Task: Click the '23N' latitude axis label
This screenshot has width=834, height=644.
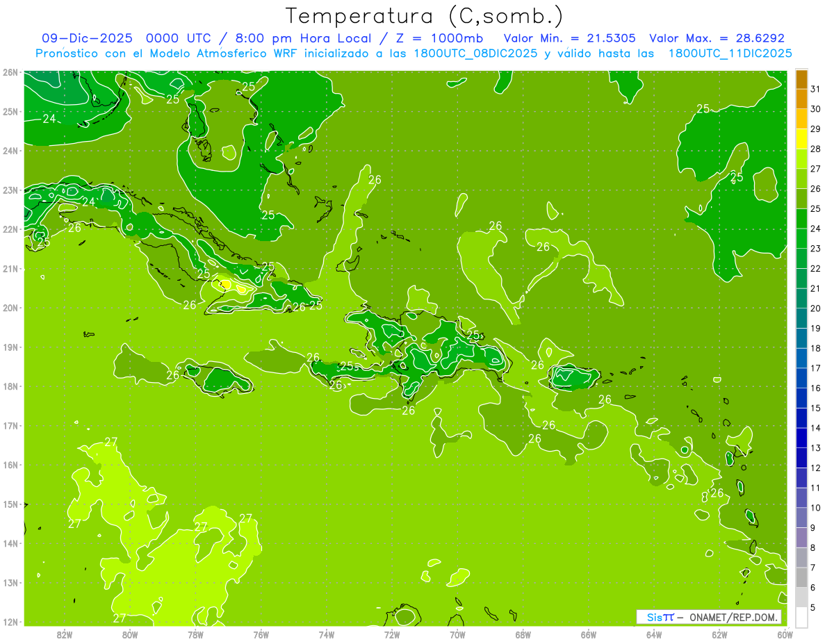Action: point(10,190)
